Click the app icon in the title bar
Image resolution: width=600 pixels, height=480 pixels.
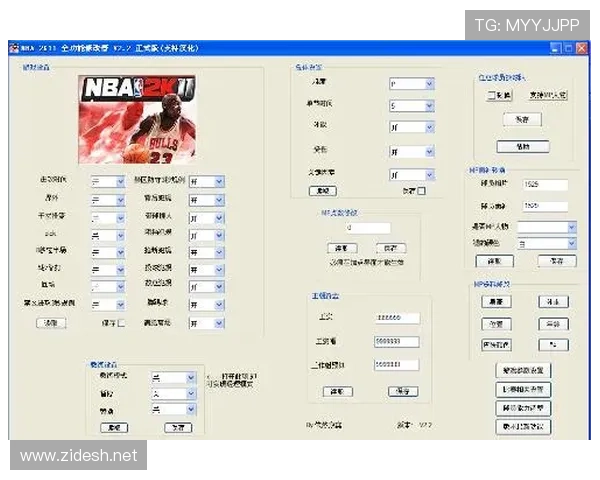[15, 48]
